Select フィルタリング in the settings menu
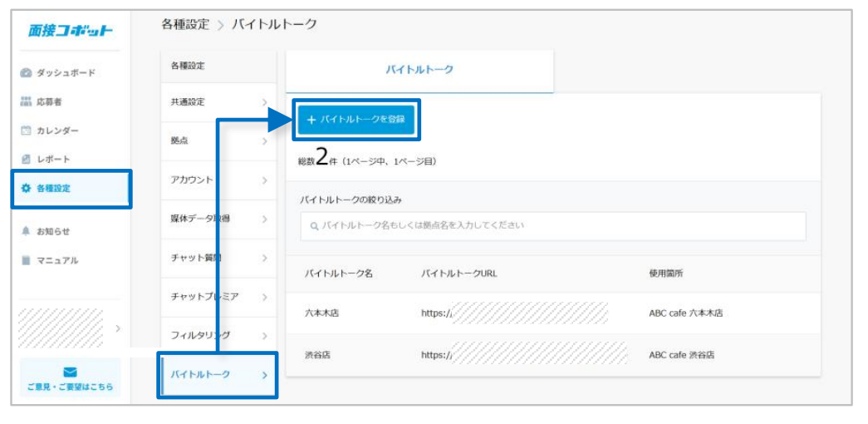The width and height of the screenshot is (868, 424). (218, 336)
